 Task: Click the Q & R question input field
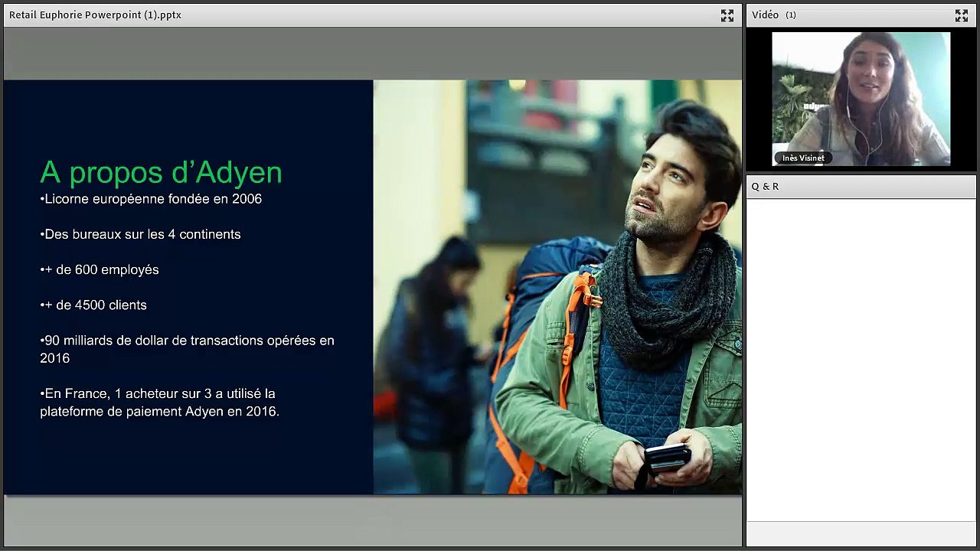coord(861,533)
